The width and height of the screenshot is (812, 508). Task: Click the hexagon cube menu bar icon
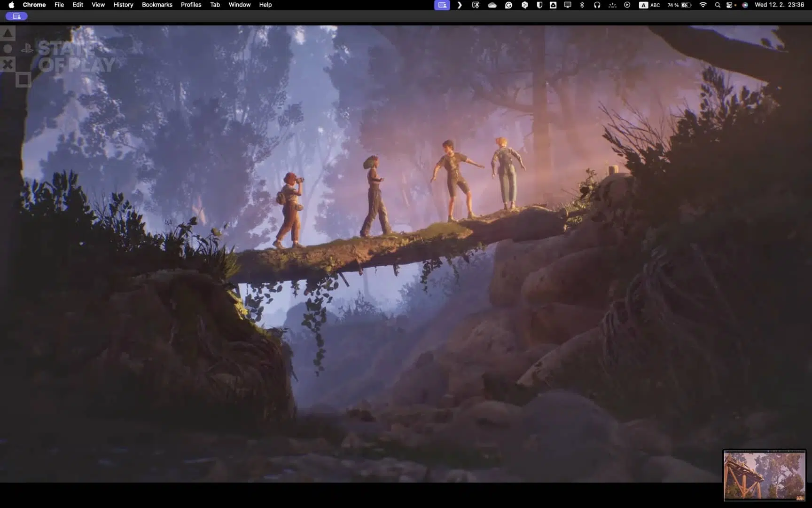click(524, 5)
